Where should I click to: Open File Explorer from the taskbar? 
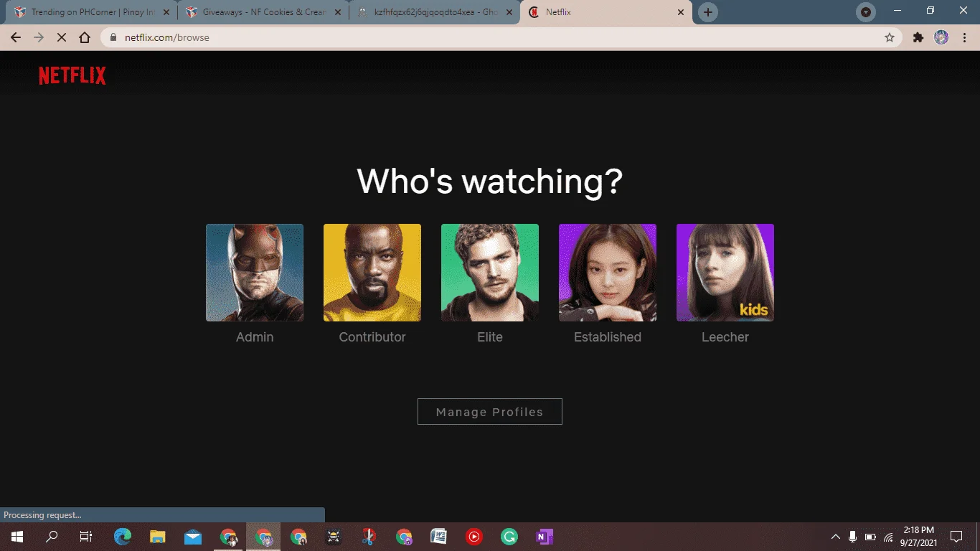(x=158, y=537)
